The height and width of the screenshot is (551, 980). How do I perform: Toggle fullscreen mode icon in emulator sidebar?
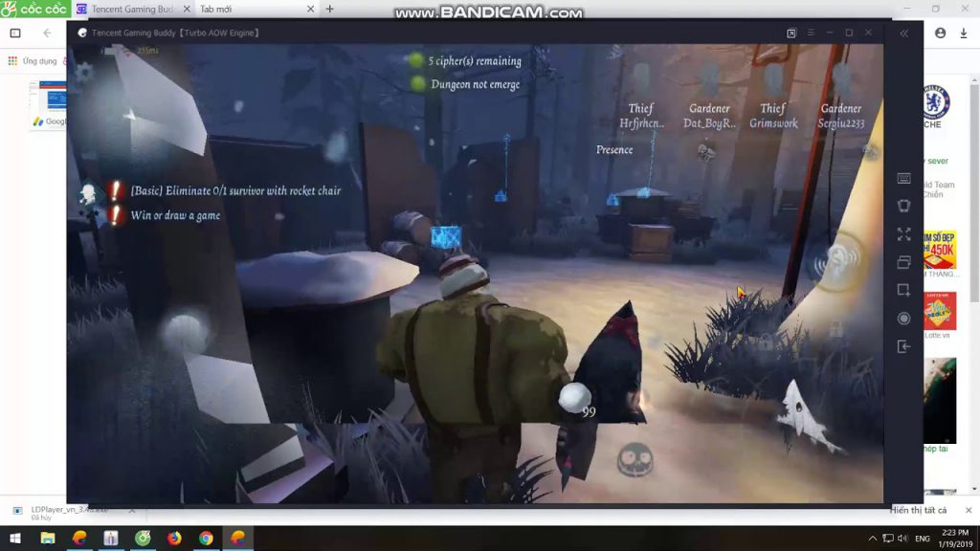pyautogui.click(x=903, y=234)
